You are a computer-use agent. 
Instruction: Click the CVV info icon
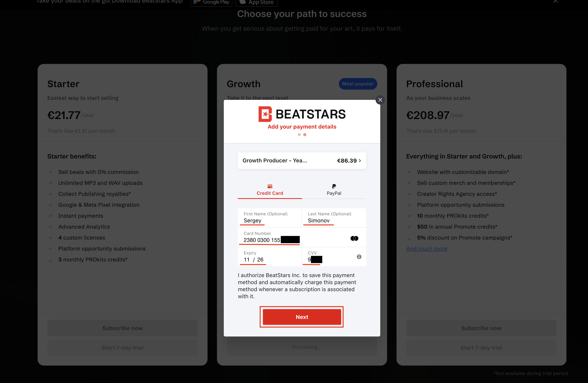(x=359, y=257)
